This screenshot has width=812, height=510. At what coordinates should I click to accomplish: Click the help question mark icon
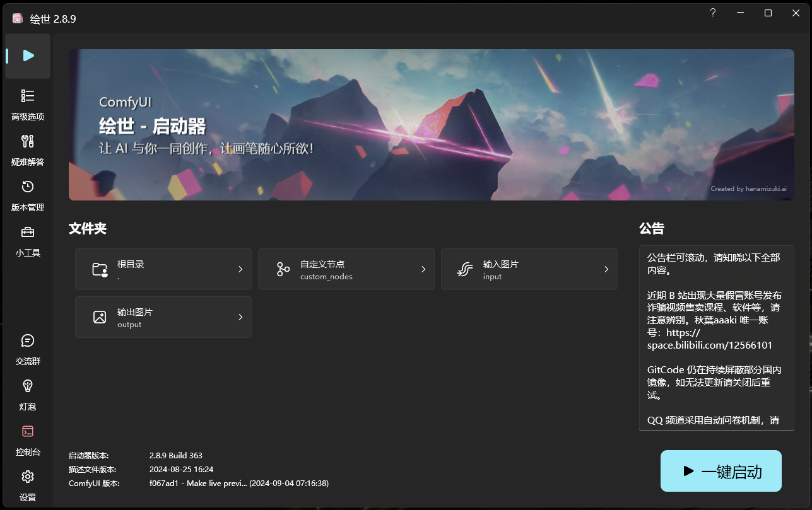point(712,13)
